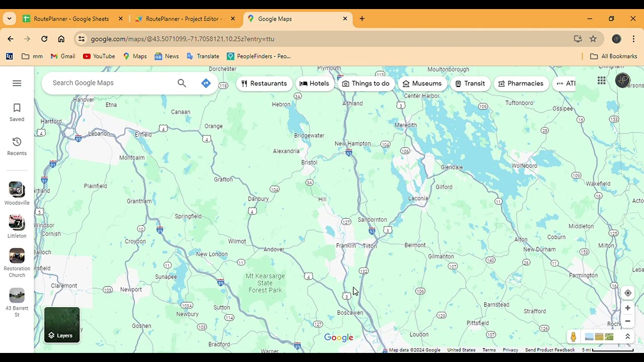Install app icon in address bar
Screen dimensions: 644x362
point(578,39)
